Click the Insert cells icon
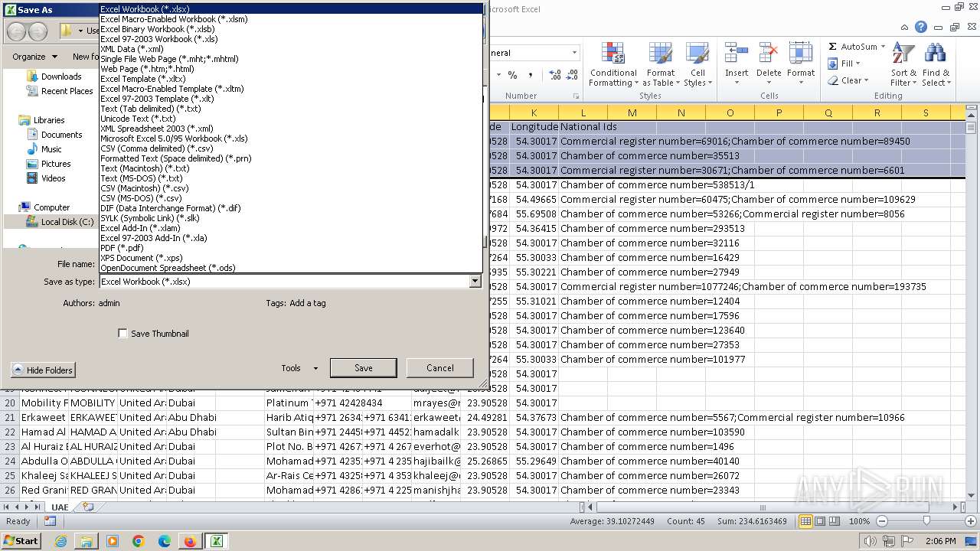Viewport: 980px width, 551px height. coord(737,60)
